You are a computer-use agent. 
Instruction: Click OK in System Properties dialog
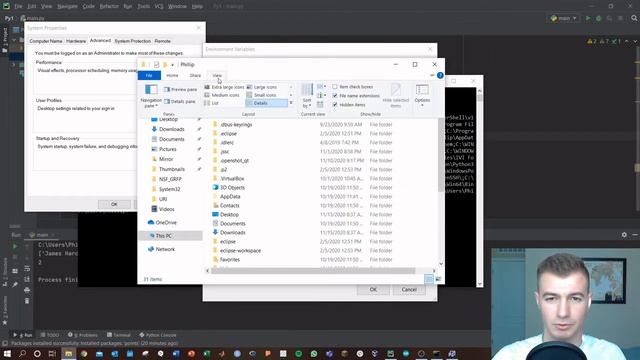[114, 204]
